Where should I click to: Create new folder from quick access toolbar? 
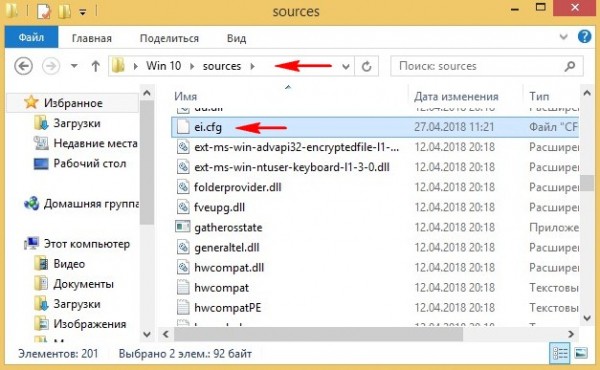pos(64,11)
